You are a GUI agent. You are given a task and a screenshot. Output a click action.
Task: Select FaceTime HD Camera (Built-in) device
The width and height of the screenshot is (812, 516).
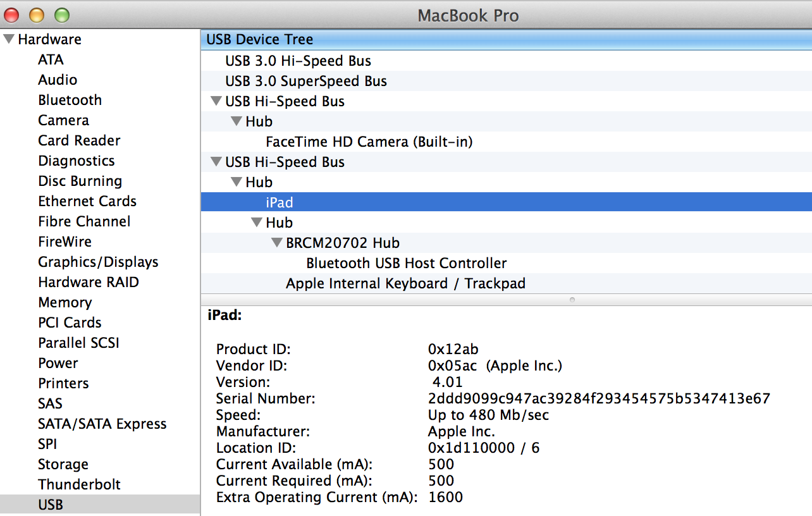[506, 142]
